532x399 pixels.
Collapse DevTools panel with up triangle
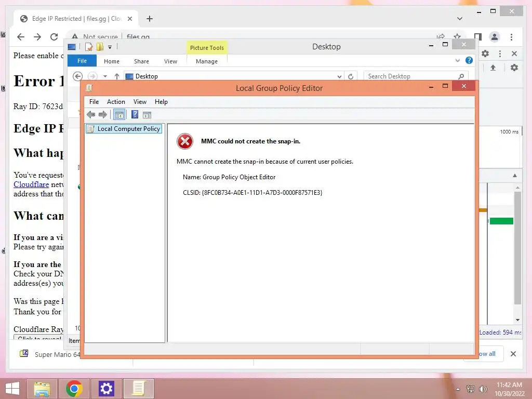pos(515,176)
